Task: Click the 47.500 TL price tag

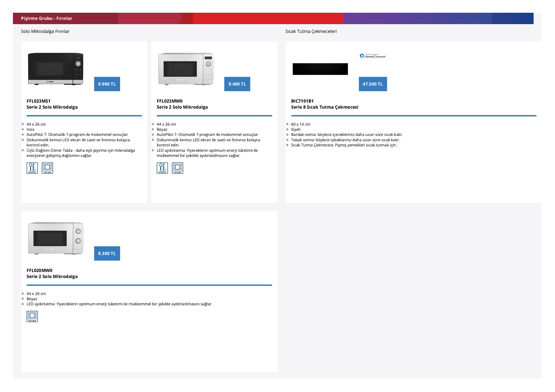Action: [373, 84]
